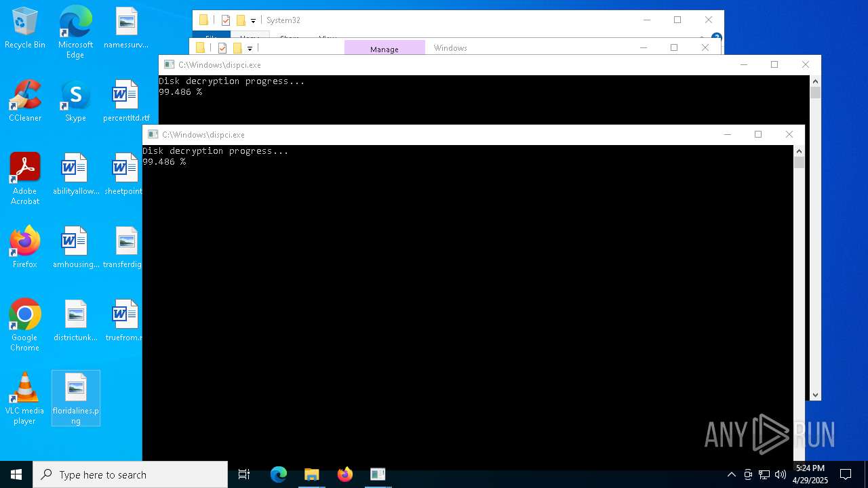Click New Folder icon in Windows explorer title bar
The height and width of the screenshot is (488, 868).
point(237,48)
